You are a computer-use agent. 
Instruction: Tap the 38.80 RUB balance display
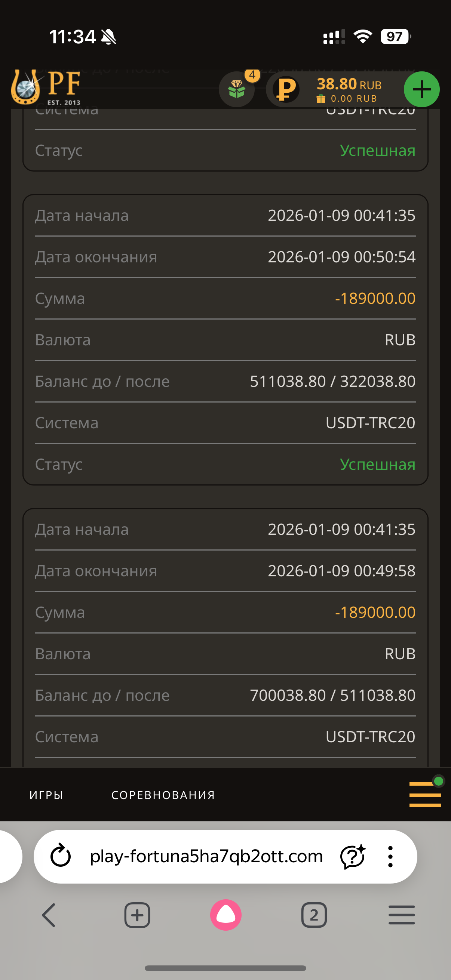[349, 84]
